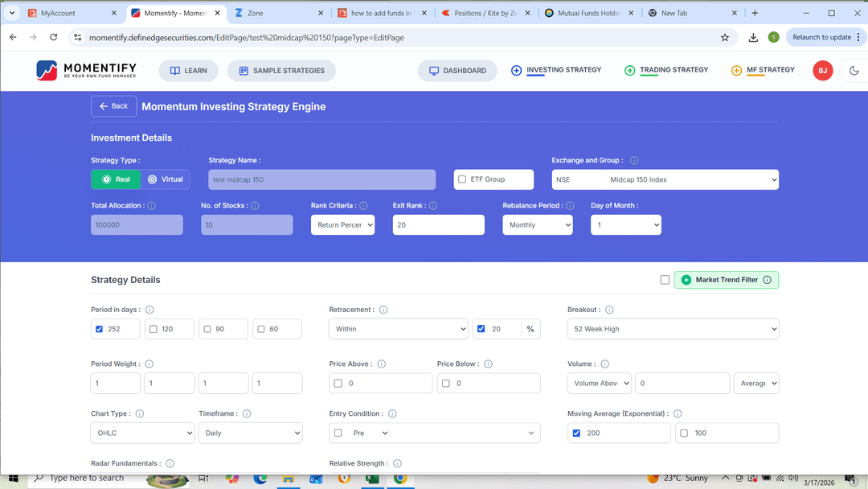The height and width of the screenshot is (489, 868).
Task: Enable the ETF Group checkbox
Action: click(x=462, y=179)
